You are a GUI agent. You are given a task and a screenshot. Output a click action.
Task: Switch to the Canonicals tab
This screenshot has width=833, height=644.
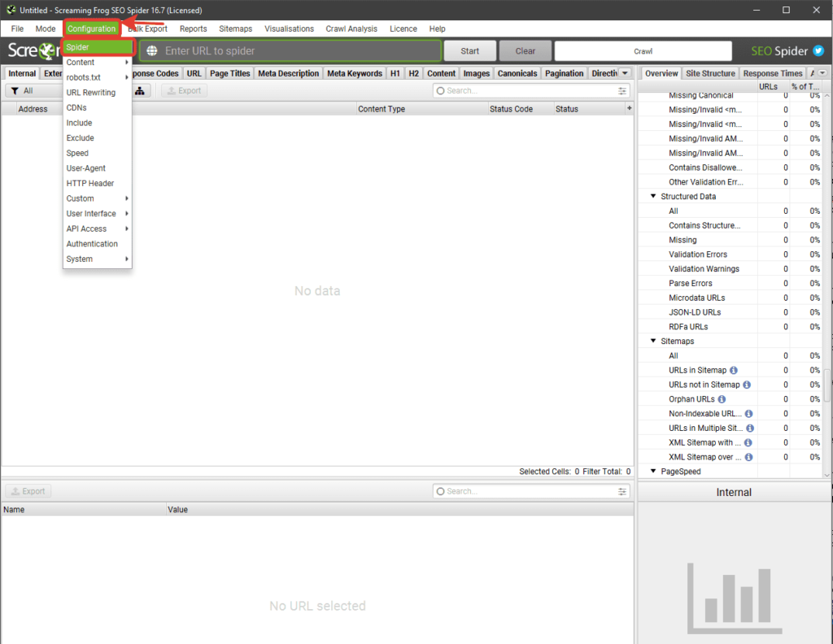click(x=517, y=73)
